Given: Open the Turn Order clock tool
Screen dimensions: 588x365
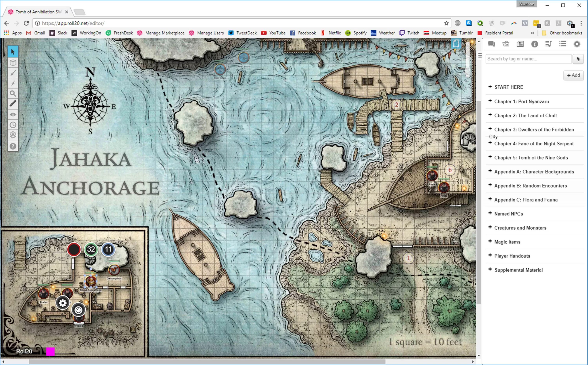Looking at the screenshot, I should [13, 125].
